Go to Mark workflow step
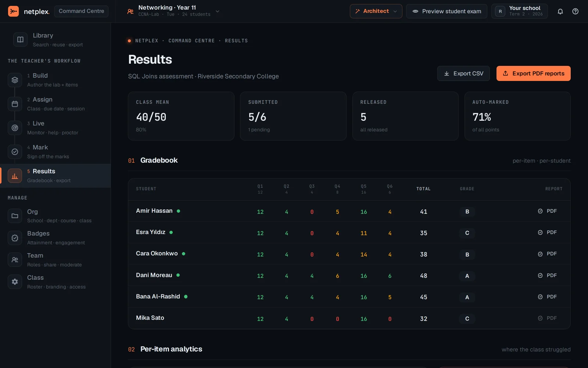588x368 pixels. (x=55, y=152)
